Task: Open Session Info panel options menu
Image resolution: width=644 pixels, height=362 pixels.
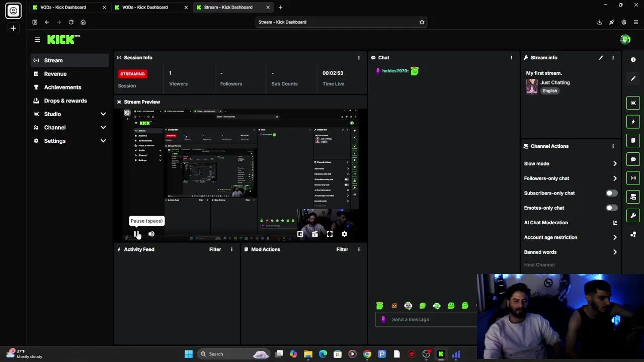Action: 359,58
